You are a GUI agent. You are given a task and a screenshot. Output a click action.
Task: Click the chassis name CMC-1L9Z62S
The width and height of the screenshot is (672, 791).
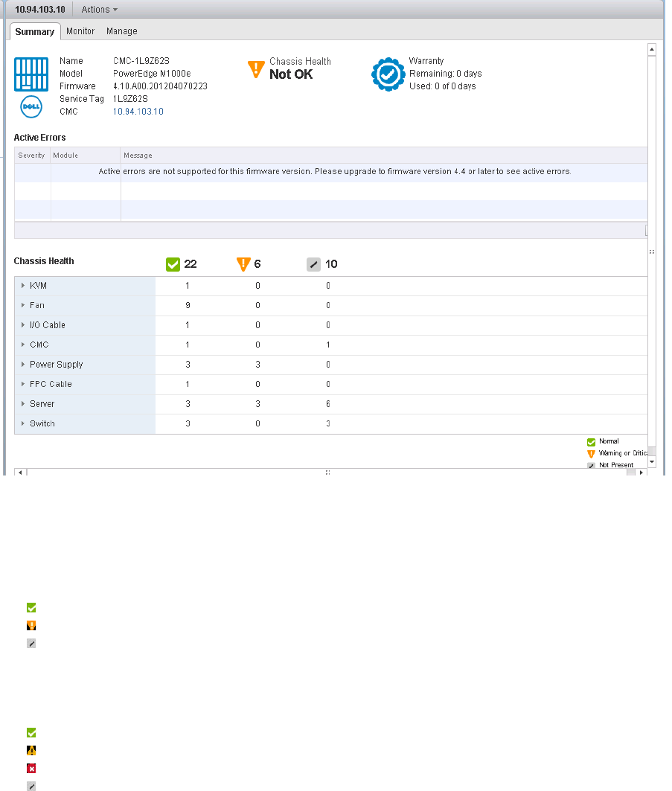pyautogui.click(x=141, y=61)
